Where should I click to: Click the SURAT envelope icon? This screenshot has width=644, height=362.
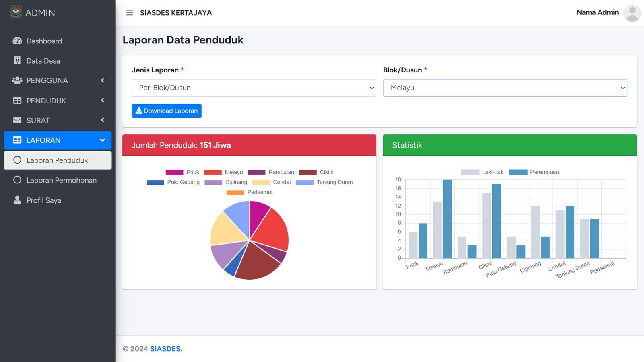17,120
